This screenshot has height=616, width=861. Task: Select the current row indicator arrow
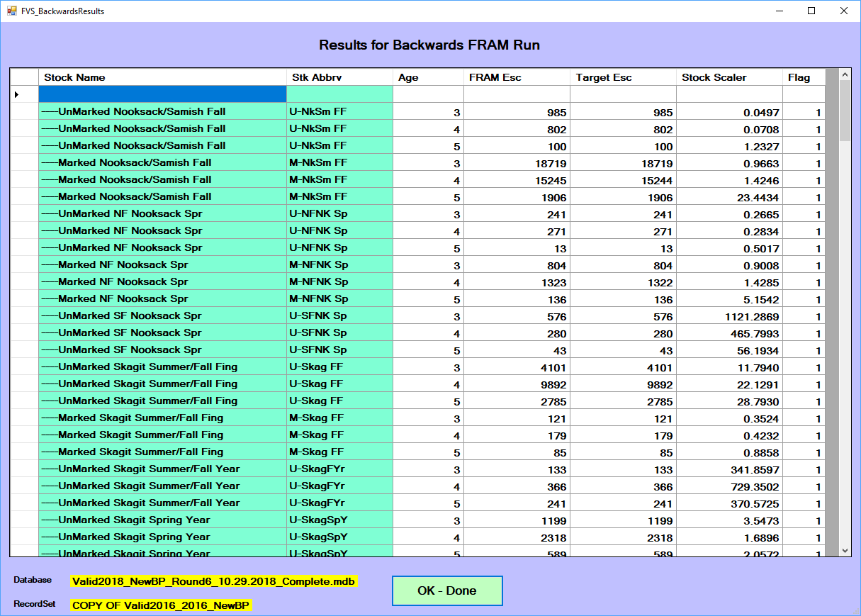coord(16,94)
